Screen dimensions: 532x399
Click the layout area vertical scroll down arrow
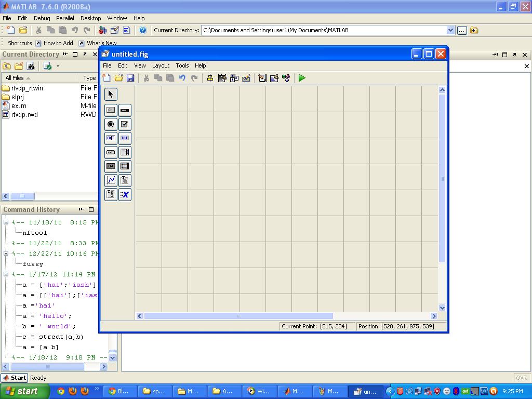click(442, 308)
